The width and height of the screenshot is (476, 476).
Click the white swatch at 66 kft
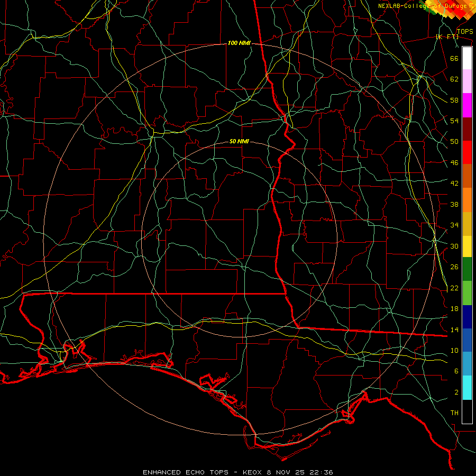[467, 58]
